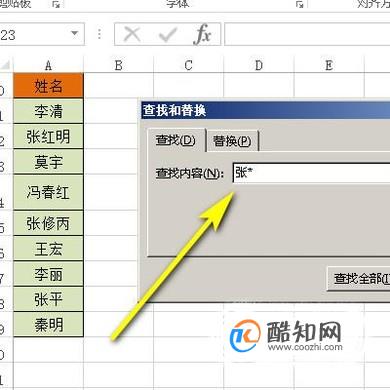
Task: Click the name box resize dots handle
Action: (x=99, y=34)
